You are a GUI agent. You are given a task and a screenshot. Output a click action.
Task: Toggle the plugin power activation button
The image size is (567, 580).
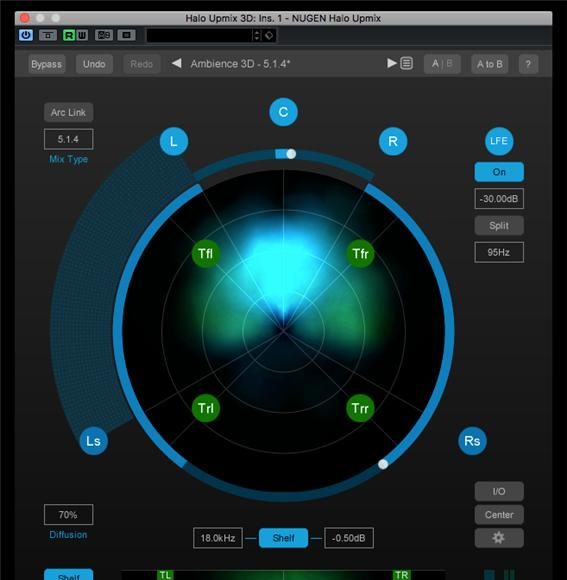[26, 36]
